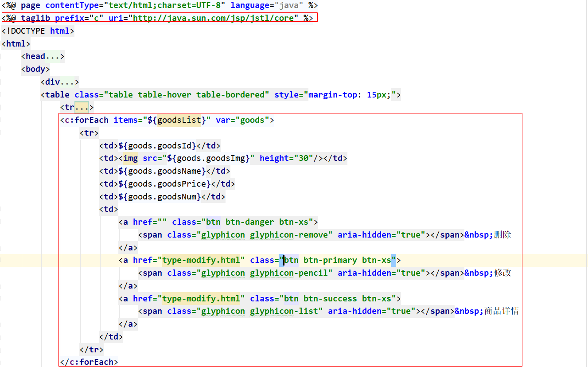Click the glyphicon-list class text
This screenshot has height=367, width=588.
[x=284, y=311]
